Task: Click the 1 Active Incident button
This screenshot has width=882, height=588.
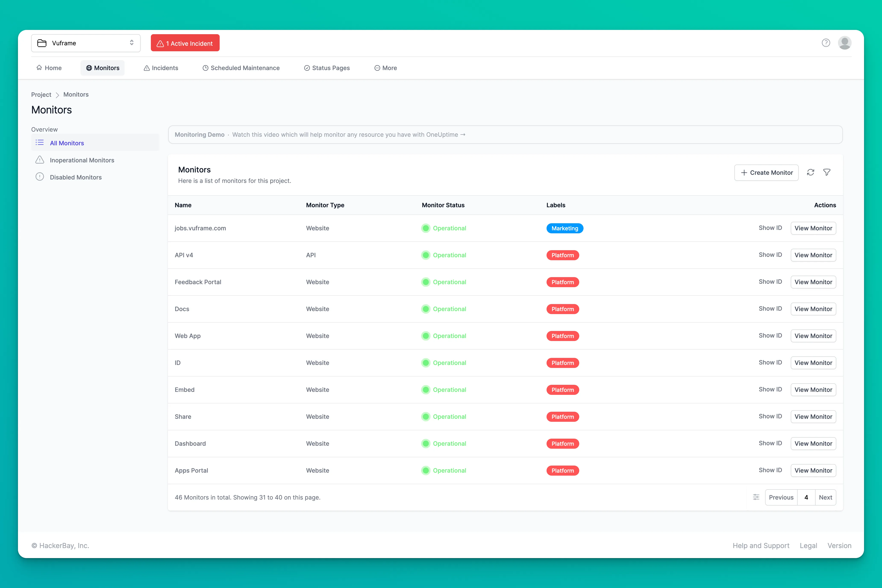Action: point(185,43)
